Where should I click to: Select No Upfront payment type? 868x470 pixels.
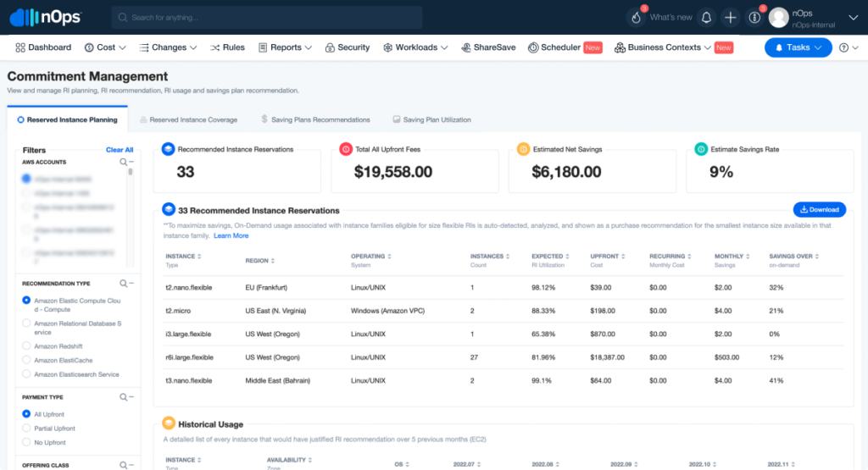point(26,442)
